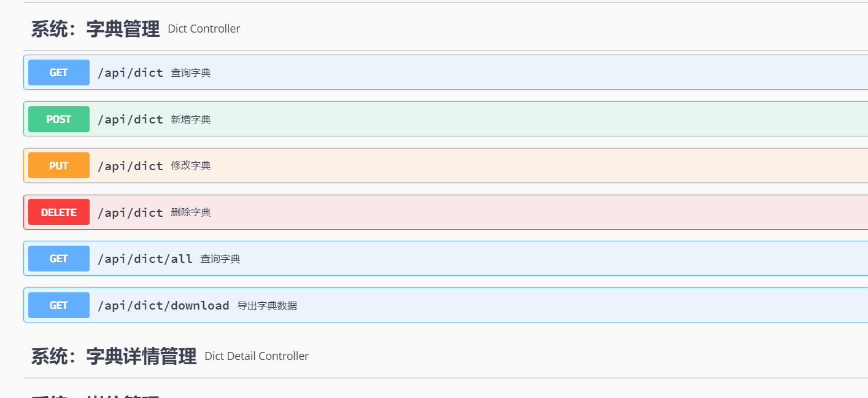The width and height of the screenshot is (868, 398).
Task: Expand the 查询字典 GET /api/dict operation
Action: point(446,72)
